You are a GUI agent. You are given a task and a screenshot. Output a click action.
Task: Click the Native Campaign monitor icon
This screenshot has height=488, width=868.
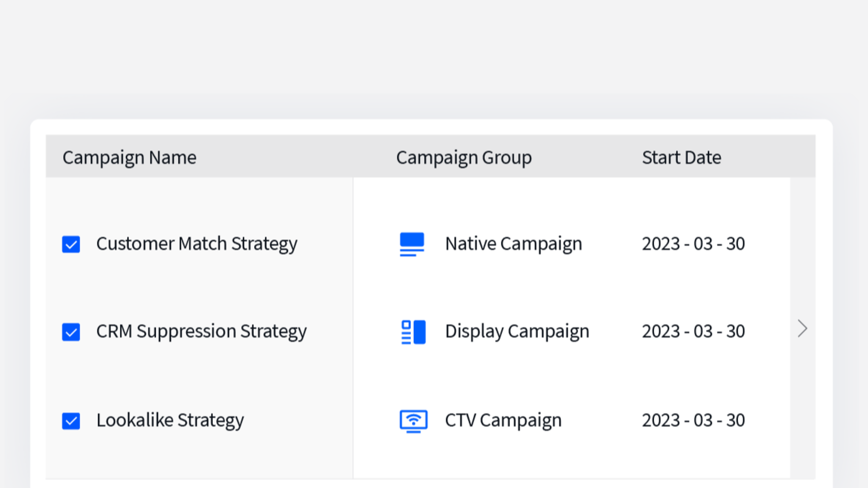[x=412, y=244]
